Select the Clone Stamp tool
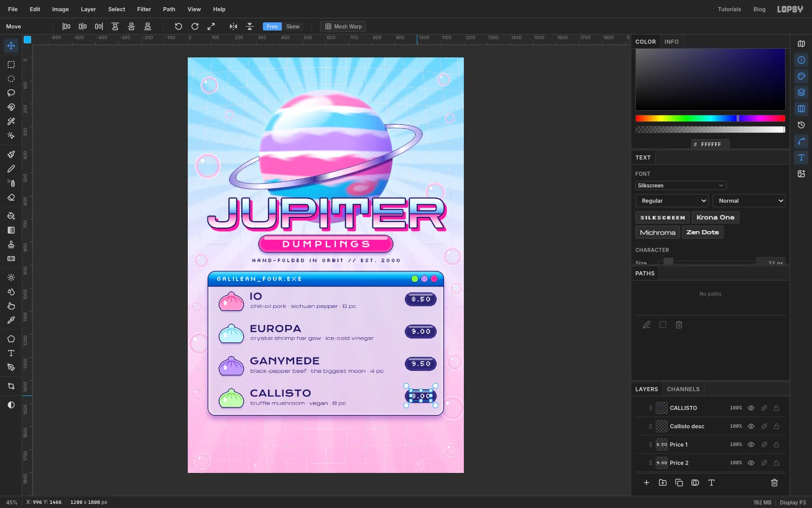 [11, 244]
